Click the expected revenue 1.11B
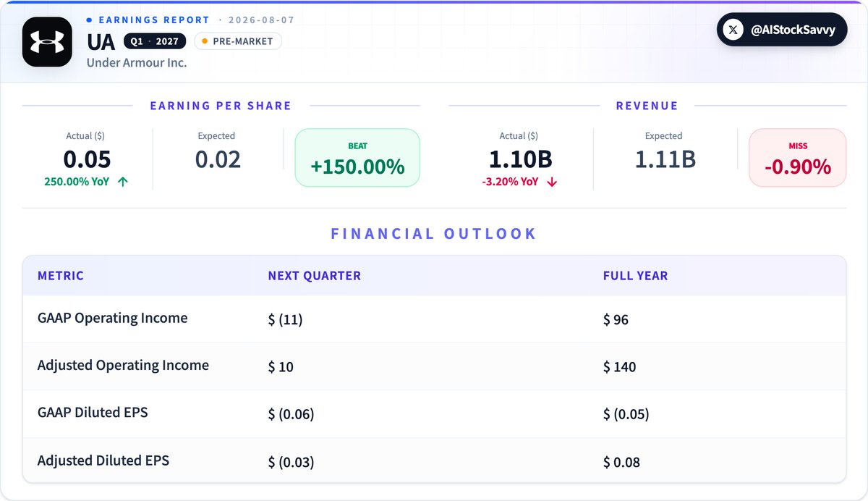This screenshot has height=501, width=868. point(665,159)
